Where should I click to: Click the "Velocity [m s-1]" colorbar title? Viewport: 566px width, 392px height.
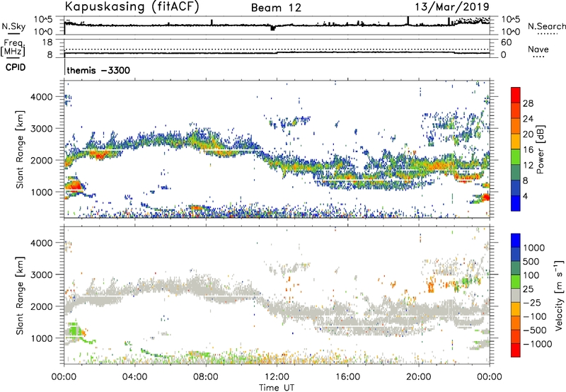pyautogui.click(x=559, y=295)
